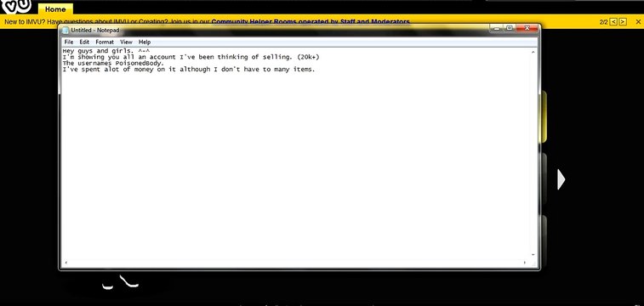Image resolution: width=644 pixels, height=306 pixels.
Task: Switch to the IMVU Home tab
Action: [x=55, y=9]
